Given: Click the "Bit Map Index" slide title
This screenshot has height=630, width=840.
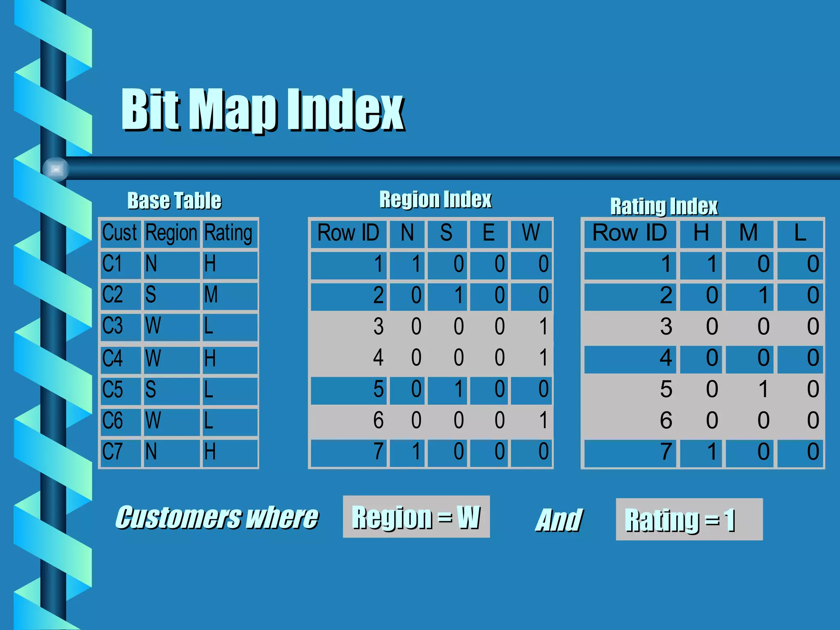Looking at the screenshot, I should coord(263,110).
